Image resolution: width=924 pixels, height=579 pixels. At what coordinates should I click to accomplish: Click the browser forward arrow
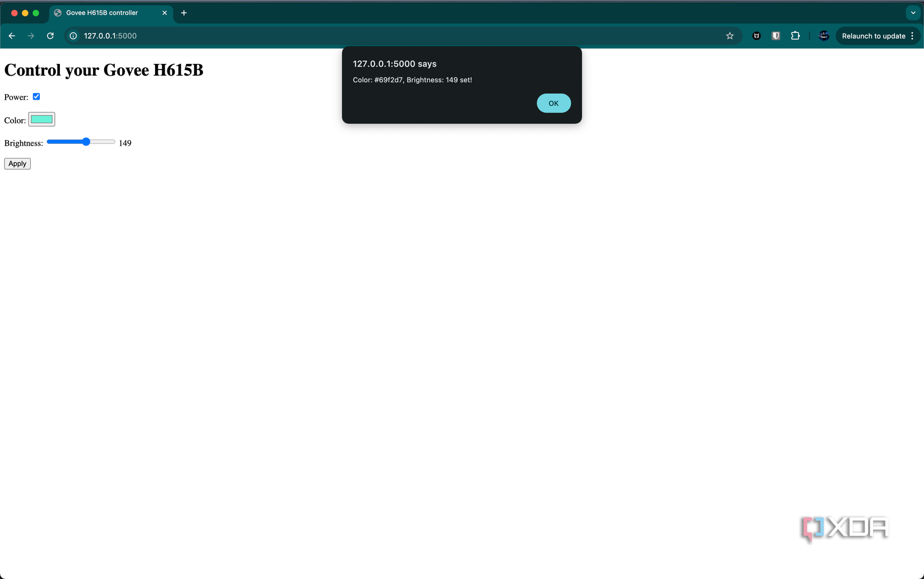(31, 36)
